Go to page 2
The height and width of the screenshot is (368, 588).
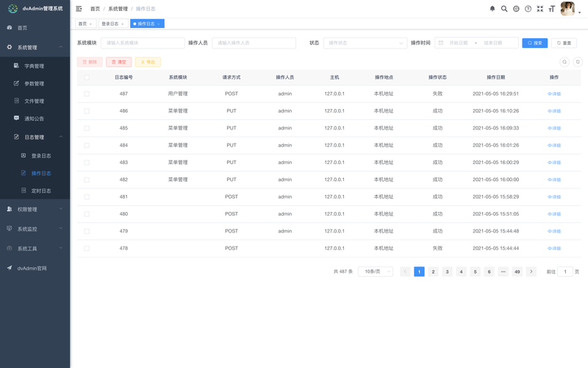[x=433, y=272]
